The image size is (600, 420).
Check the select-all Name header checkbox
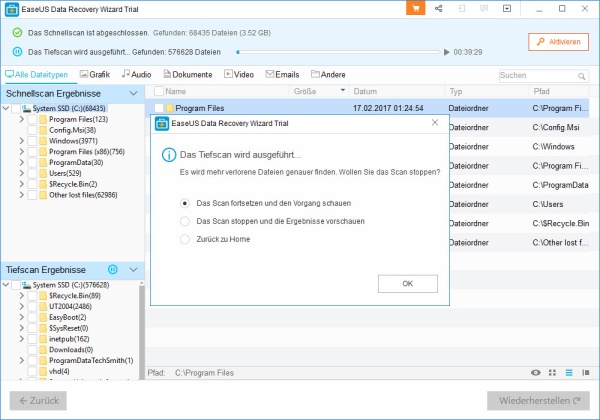[159, 91]
